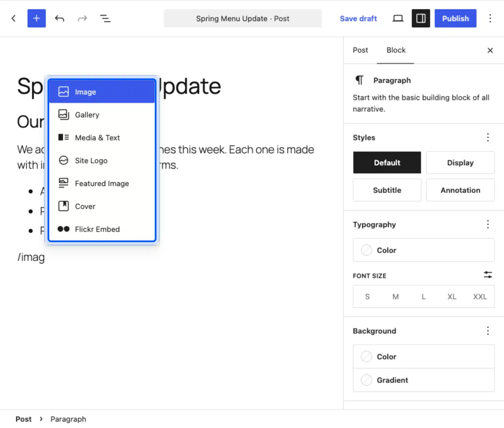Apply the Annotation paragraph style

click(460, 190)
